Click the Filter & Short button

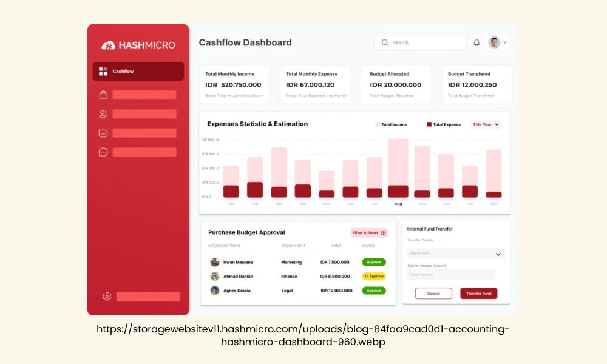tap(369, 233)
